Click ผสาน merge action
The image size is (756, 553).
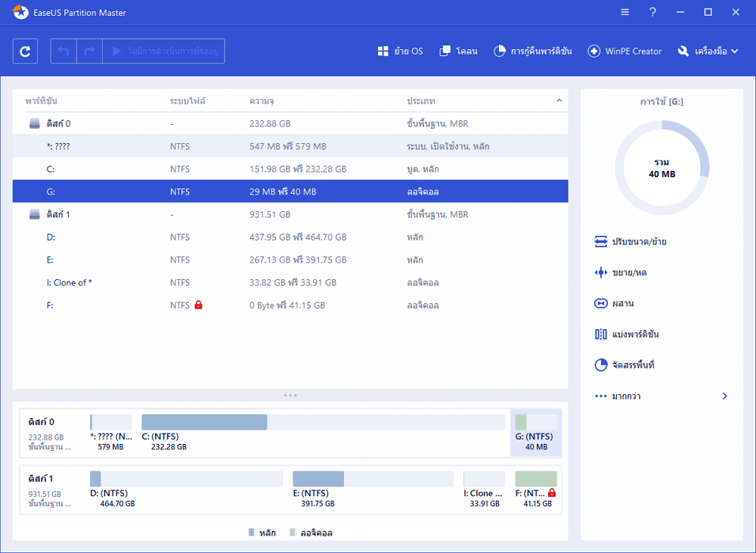tap(614, 303)
